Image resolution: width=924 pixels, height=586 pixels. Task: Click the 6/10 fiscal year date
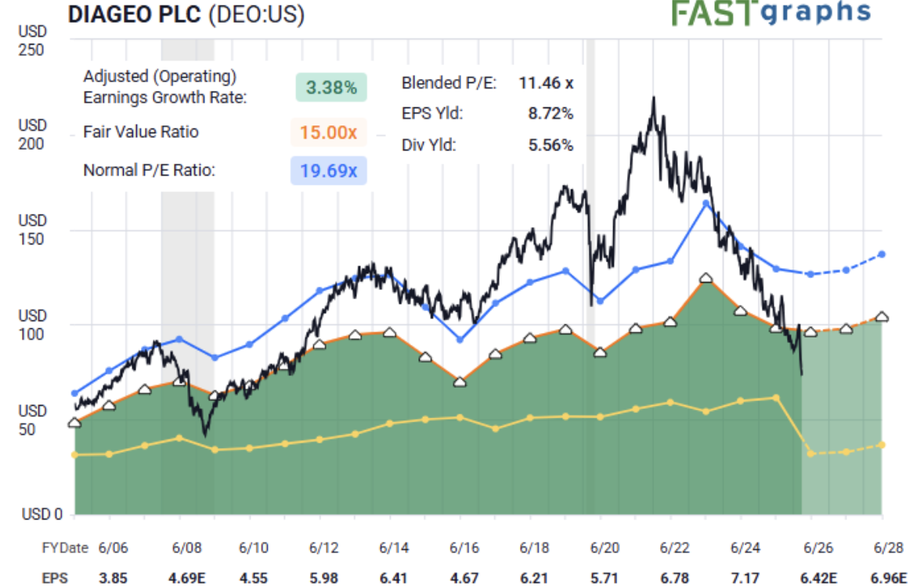point(254,548)
